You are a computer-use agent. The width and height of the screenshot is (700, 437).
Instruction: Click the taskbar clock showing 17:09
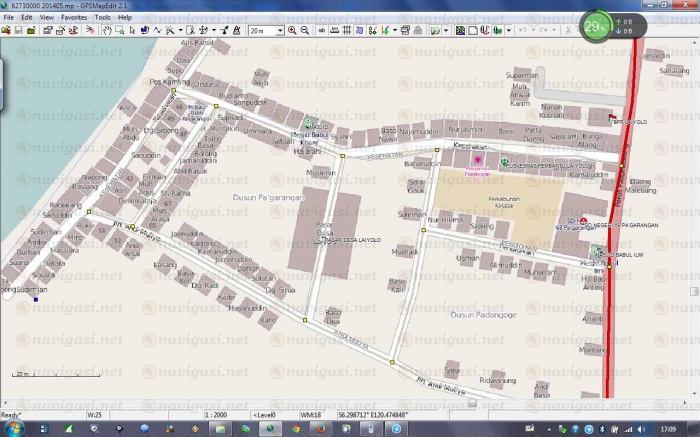681,427
